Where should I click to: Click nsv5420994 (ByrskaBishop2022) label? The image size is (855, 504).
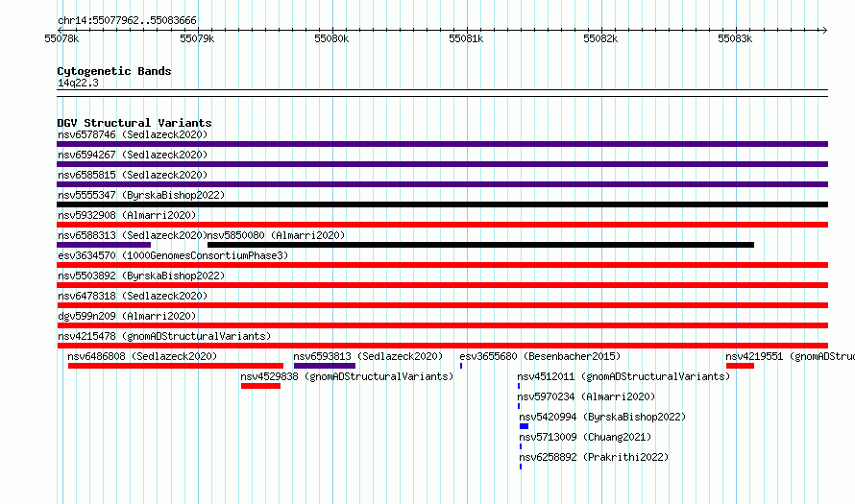(x=602, y=417)
